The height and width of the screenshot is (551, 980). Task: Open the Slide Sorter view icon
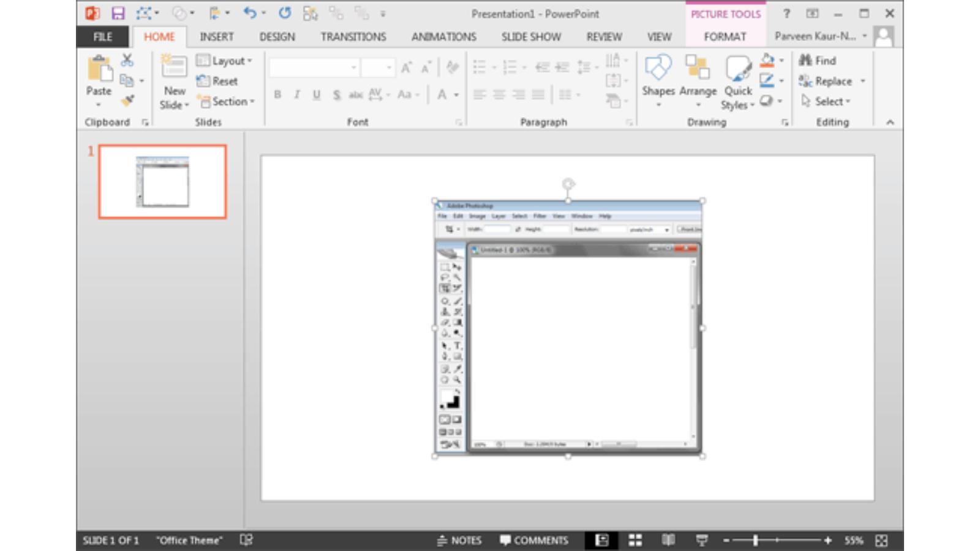[635, 540]
